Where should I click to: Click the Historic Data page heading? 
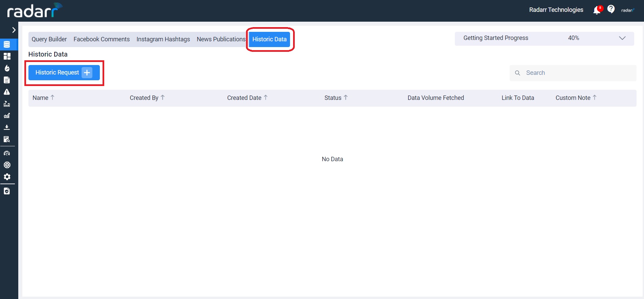pos(48,54)
